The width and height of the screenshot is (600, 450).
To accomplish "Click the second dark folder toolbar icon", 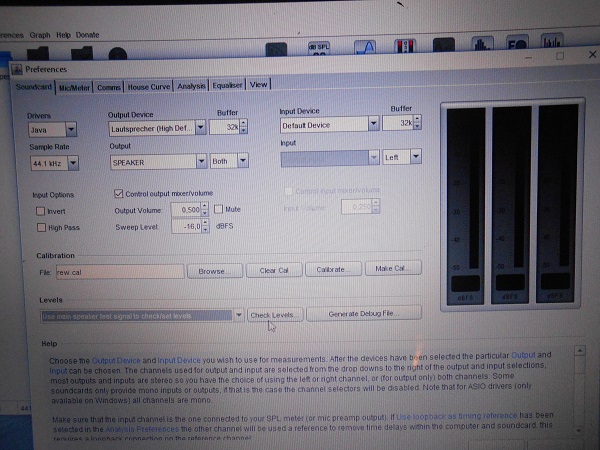I will 82,53.
